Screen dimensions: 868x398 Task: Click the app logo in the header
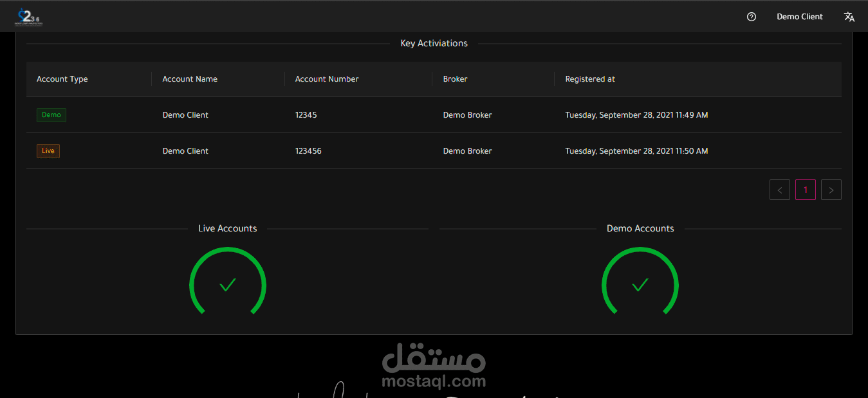pyautogui.click(x=28, y=16)
